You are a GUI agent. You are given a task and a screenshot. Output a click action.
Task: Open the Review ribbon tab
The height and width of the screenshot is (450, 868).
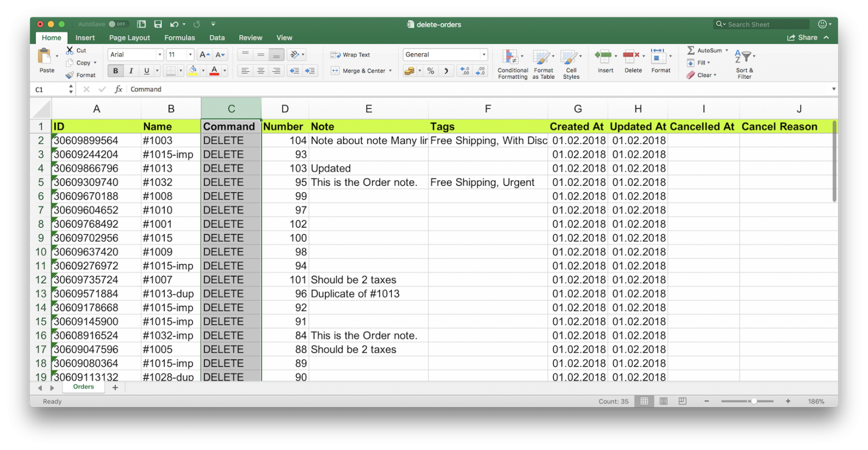251,37
